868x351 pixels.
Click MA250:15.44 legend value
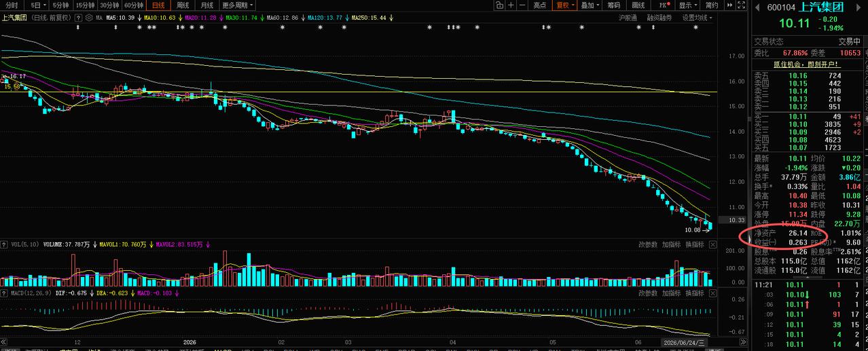point(369,18)
